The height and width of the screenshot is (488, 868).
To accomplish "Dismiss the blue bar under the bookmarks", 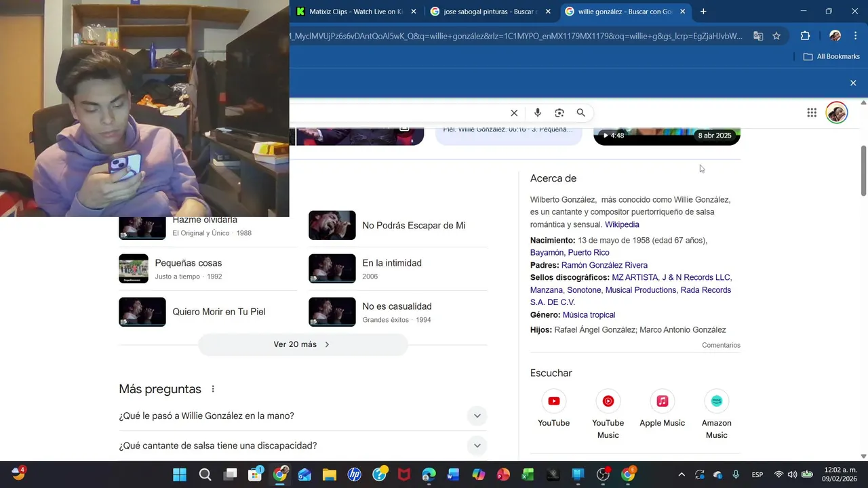I will pos(853,83).
